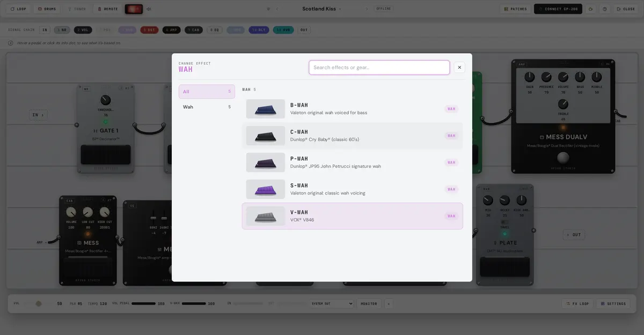The height and width of the screenshot is (335, 644).
Task: Toggle the 5 DST signal chain block
Action: 149,30
